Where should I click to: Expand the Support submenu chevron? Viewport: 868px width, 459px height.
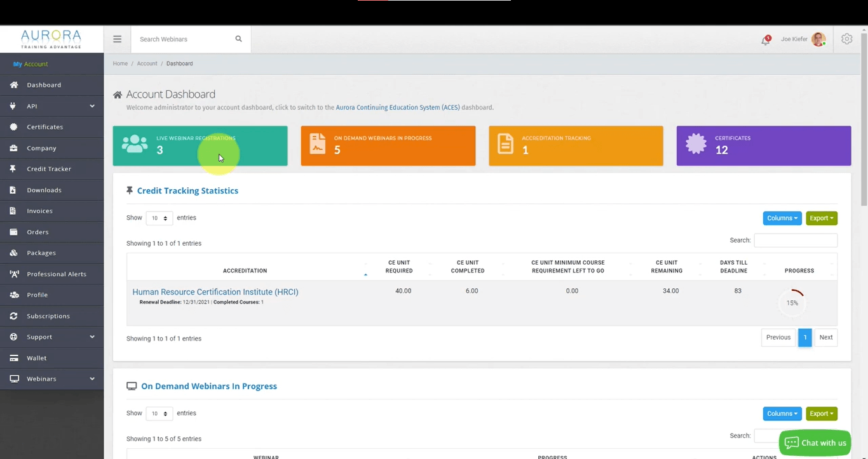[x=92, y=336]
